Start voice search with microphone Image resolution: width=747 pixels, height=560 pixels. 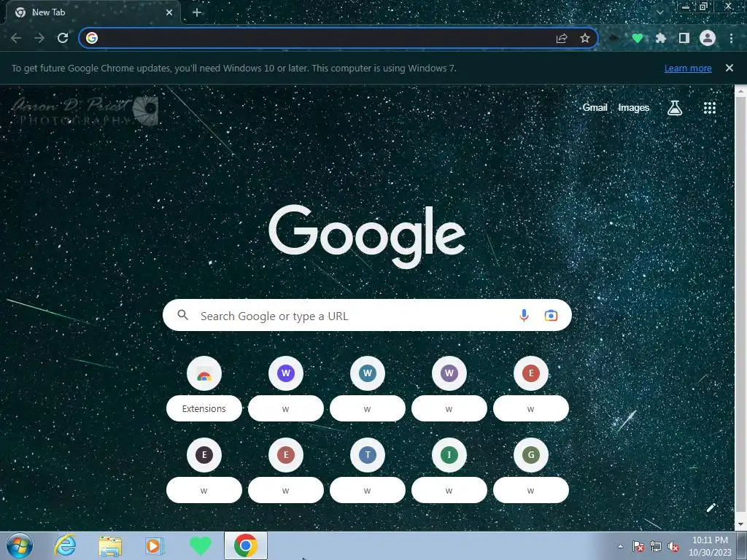click(524, 315)
